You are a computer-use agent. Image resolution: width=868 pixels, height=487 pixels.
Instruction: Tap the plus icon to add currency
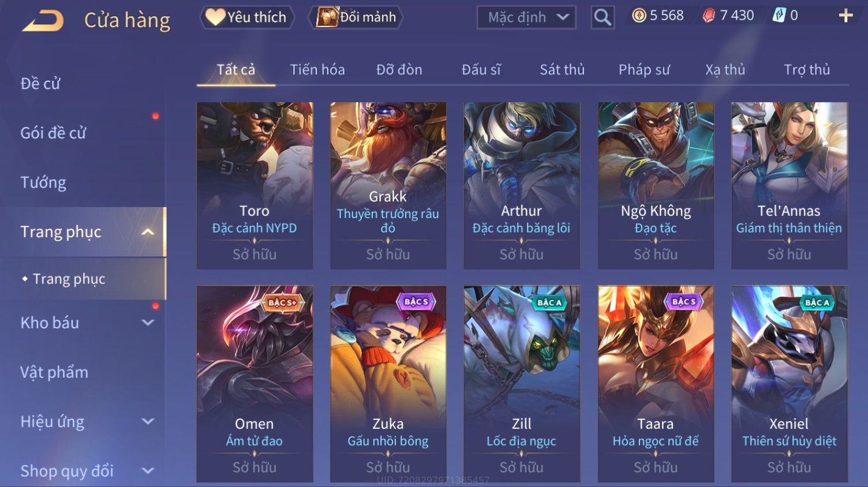tap(845, 16)
